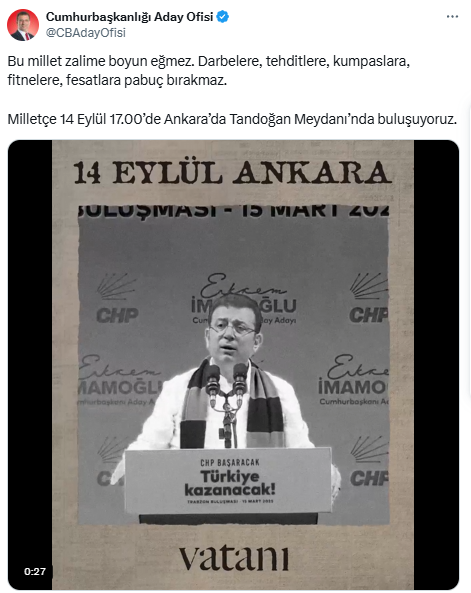This screenshot has height=593, width=471.
Task: Click the 0:27 video duration badge
Action: [35, 571]
